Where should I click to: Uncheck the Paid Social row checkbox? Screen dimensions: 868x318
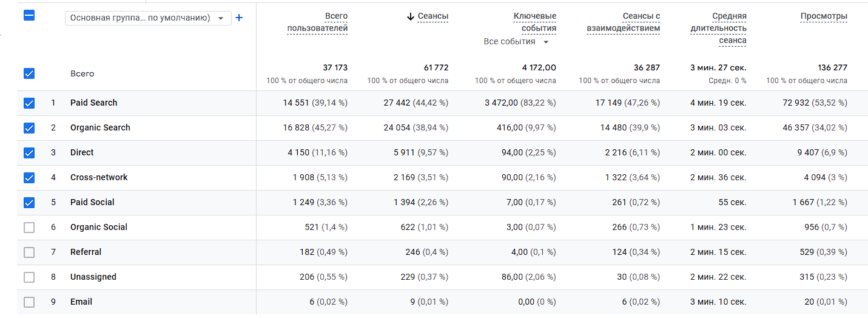pyautogui.click(x=29, y=203)
